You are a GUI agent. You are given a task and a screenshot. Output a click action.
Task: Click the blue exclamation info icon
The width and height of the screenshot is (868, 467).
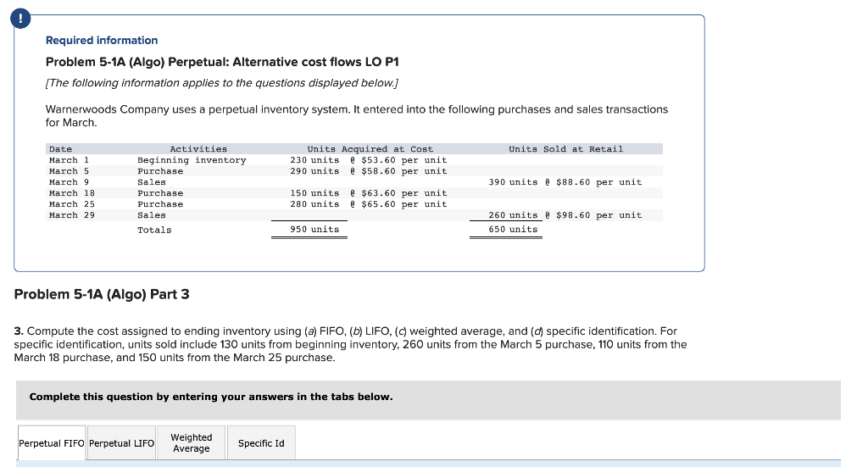20,19
